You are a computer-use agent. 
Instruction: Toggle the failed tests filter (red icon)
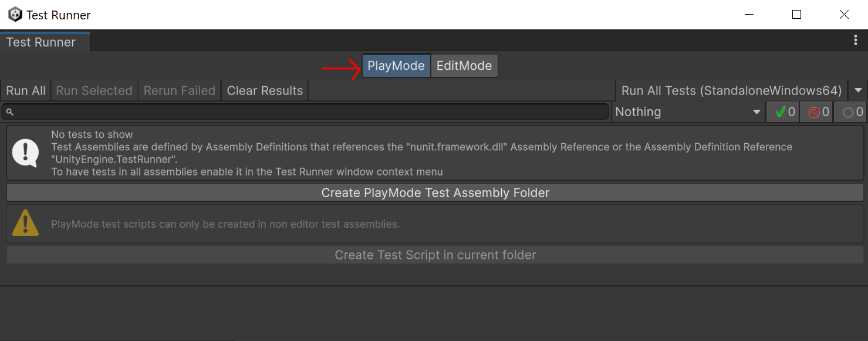pos(816,112)
